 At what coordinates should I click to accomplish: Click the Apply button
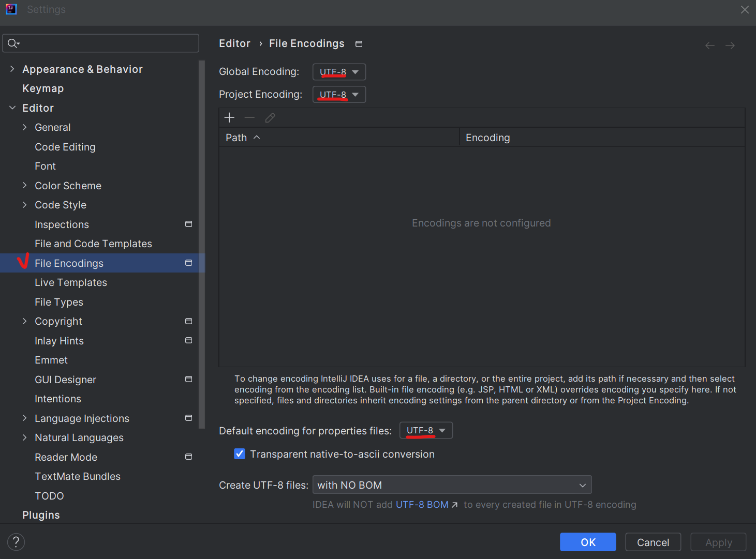(718, 542)
